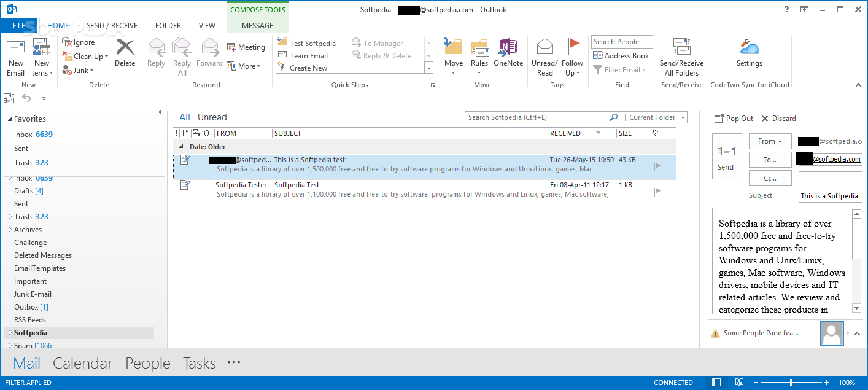The width and height of the screenshot is (868, 390).
Task: Collapse the Favorites group
Action: (9, 119)
